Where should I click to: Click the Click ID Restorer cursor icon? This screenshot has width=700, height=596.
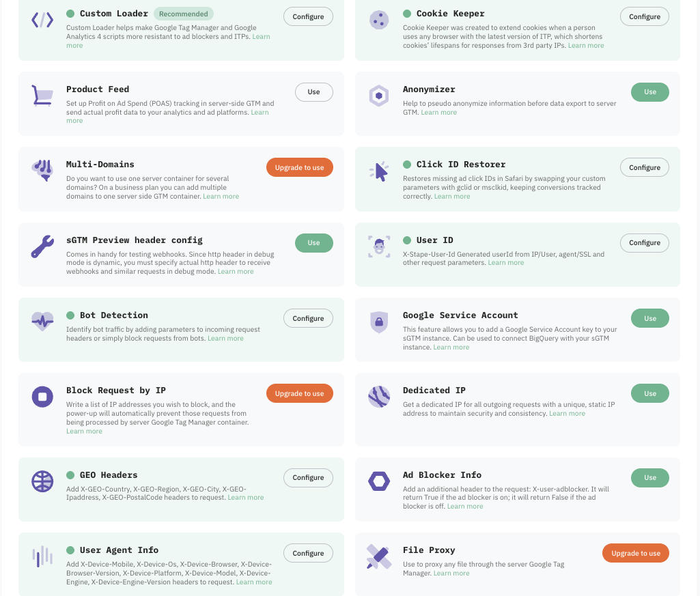point(379,171)
